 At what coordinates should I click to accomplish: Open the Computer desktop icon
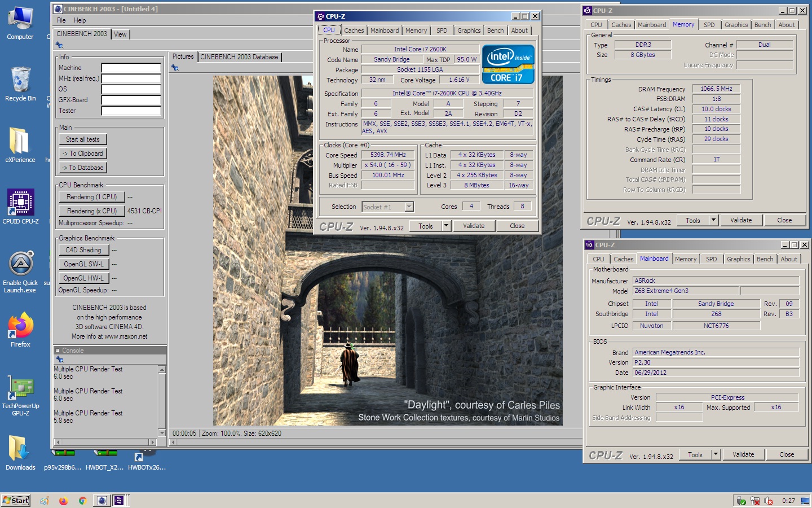(20, 23)
